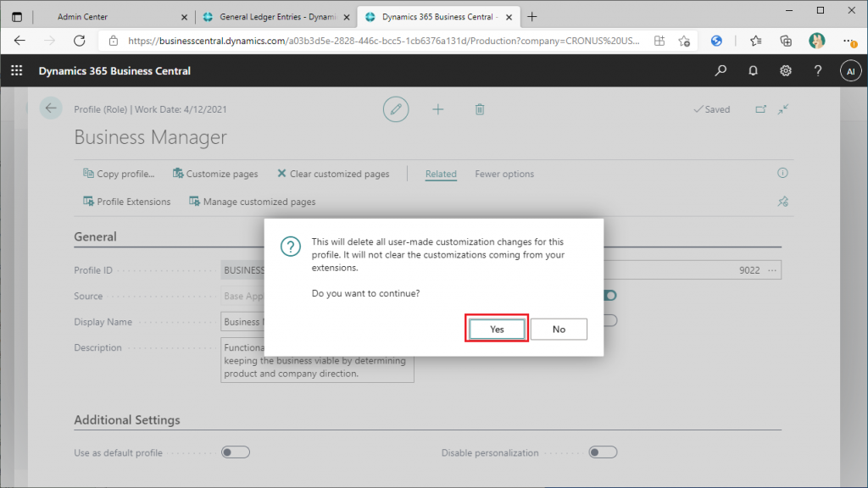Select the Related menu
The width and height of the screenshot is (868, 488).
click(441, 174)
